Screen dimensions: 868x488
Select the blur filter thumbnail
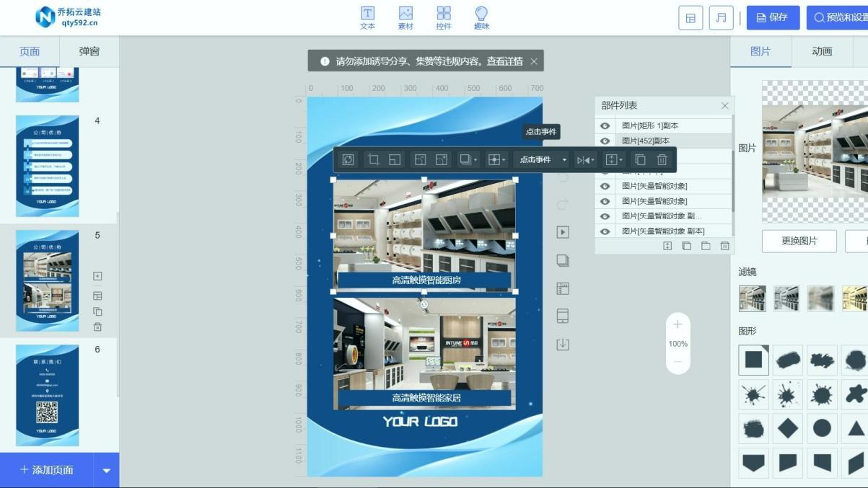click(820, 298)
